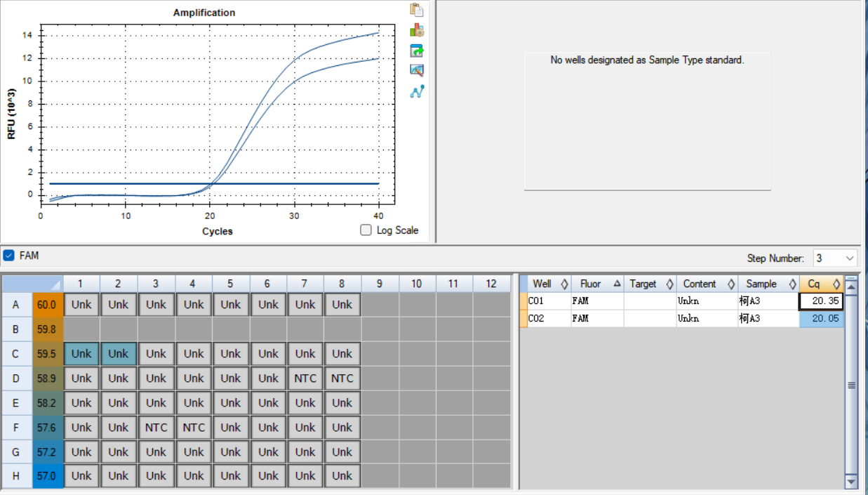Click the blue trace line-style icon
This screenshot has height=495, width=868.
[x=417, y=91]
